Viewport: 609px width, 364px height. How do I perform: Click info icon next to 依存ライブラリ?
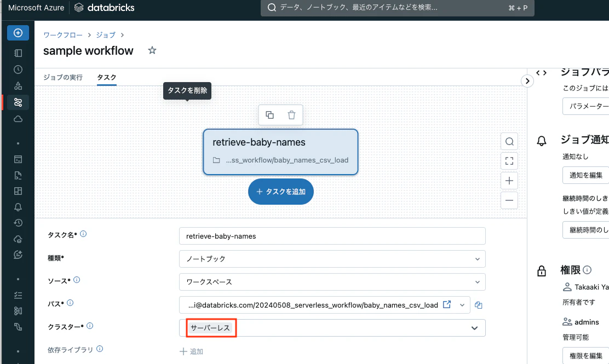100,349
